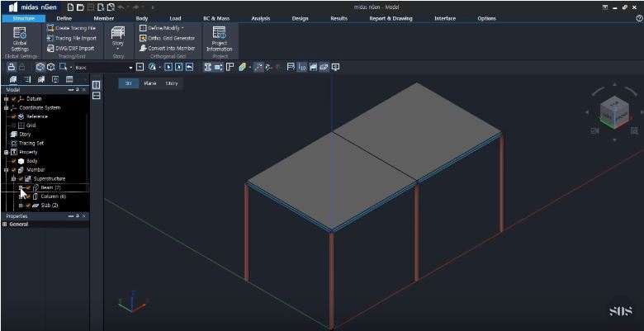Collapse the Superstructure node
The height and width of the screenshot is (331, 644).
[x=13, y=178]
